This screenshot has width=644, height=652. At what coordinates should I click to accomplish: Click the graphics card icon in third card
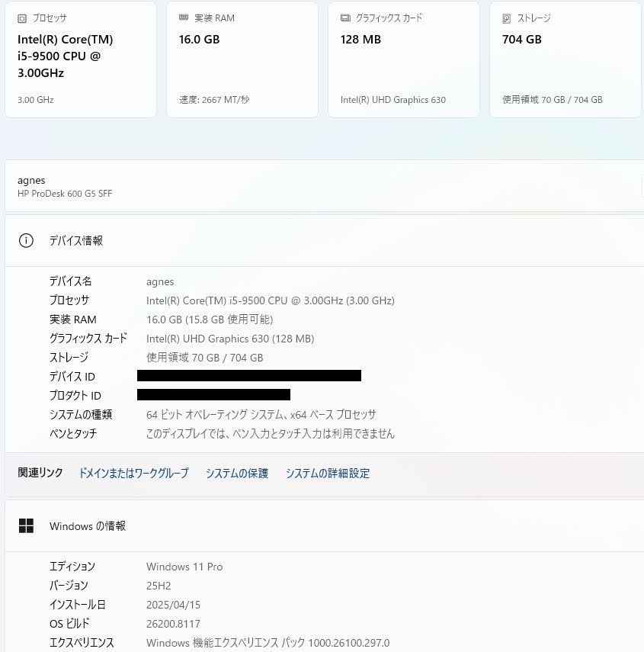[345, 18]
